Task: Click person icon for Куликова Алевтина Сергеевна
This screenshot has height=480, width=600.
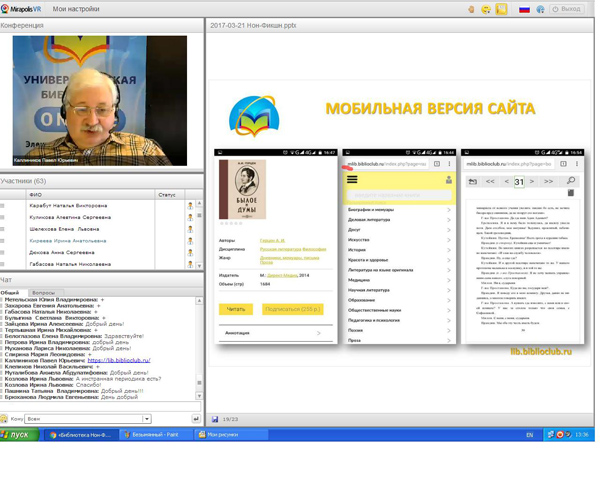Action: [x=190, y=217]
